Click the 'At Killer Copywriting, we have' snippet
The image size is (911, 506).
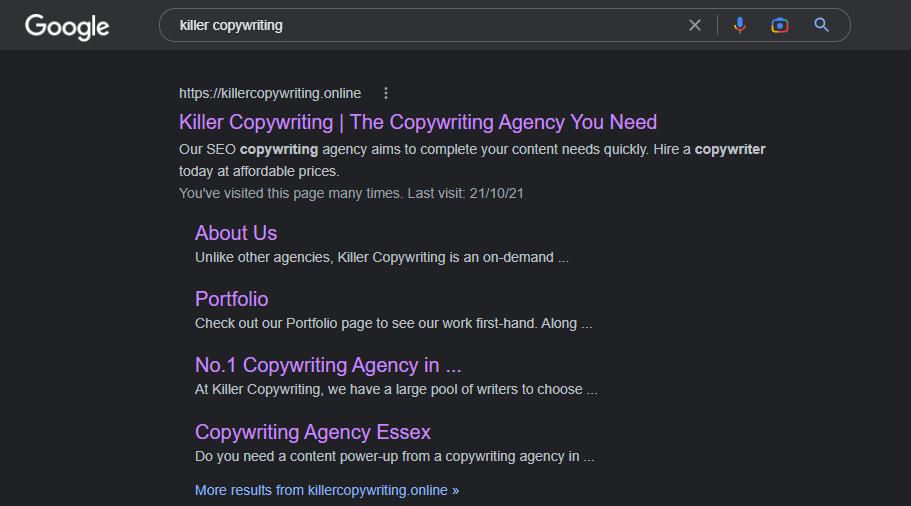tap(396, 389)
